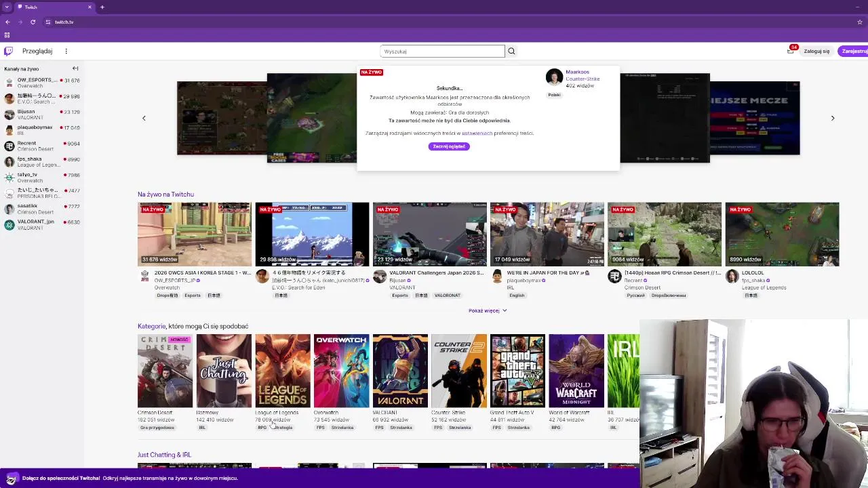Open the notifications icon with red badge
Image resolution: width=868 pixels, height=488 pixels.
(791, 50)
